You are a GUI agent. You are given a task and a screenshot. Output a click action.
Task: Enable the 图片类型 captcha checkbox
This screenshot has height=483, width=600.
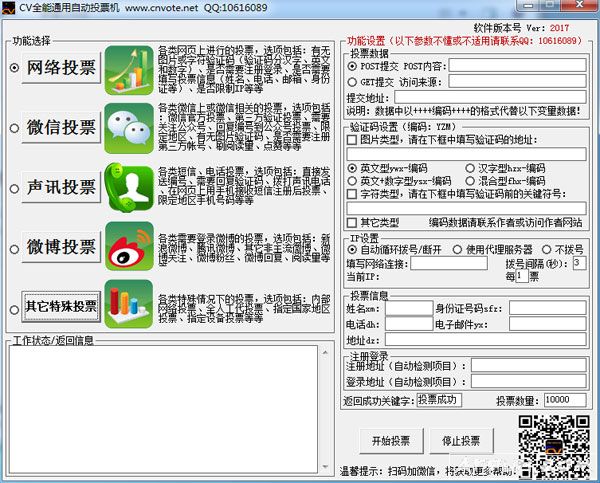pos(353,140)
